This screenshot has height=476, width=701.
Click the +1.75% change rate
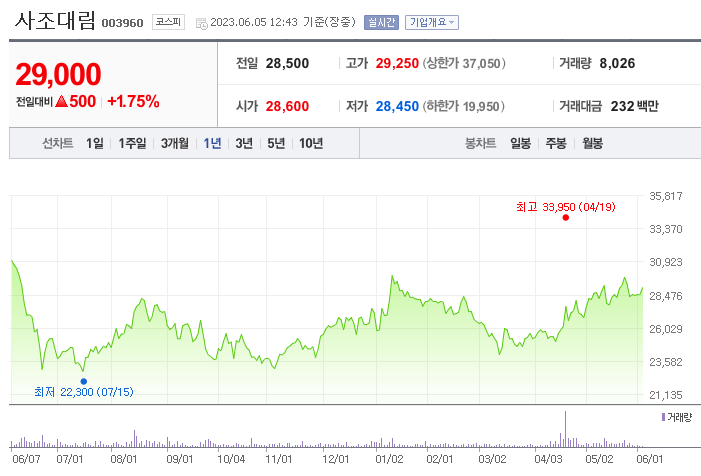[133, 101]
